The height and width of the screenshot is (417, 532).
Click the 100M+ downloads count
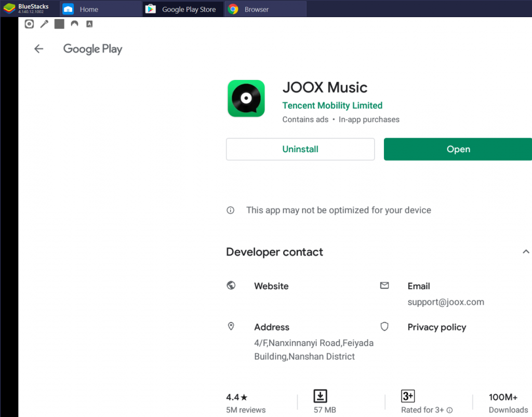(x=503, y=397)
